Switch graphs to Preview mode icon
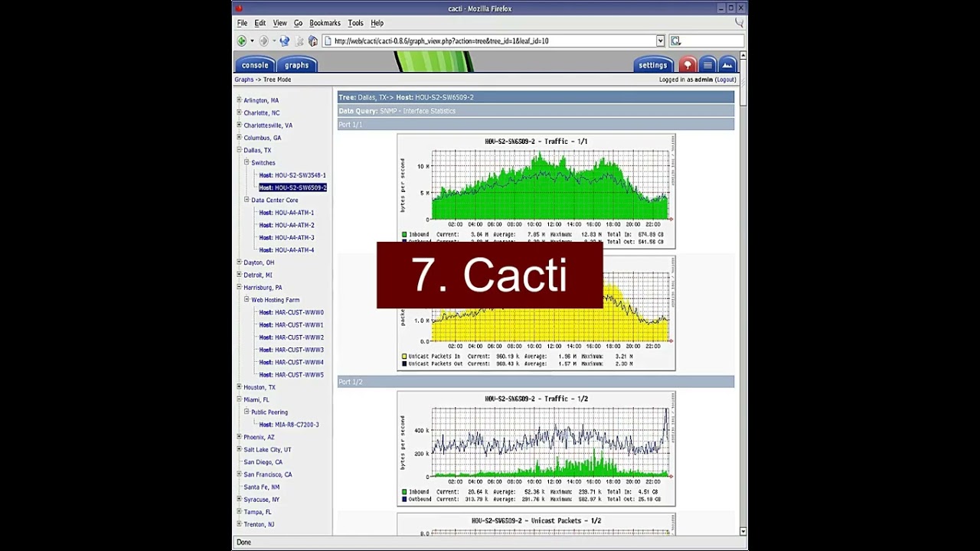Image resolution: width=980 pixels, height=551 pixels. point(727,65)
